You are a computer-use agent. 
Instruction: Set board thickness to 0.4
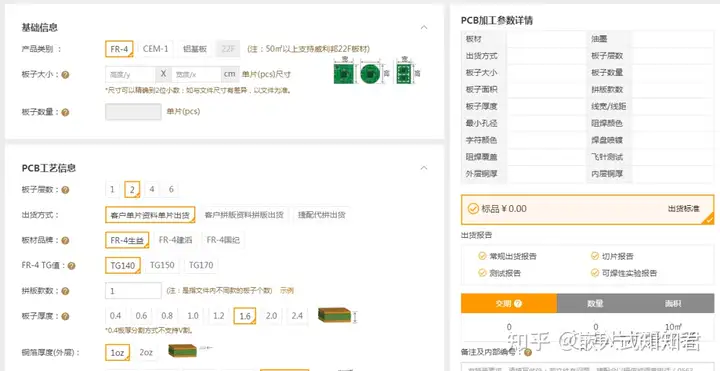tap(116, 316)
